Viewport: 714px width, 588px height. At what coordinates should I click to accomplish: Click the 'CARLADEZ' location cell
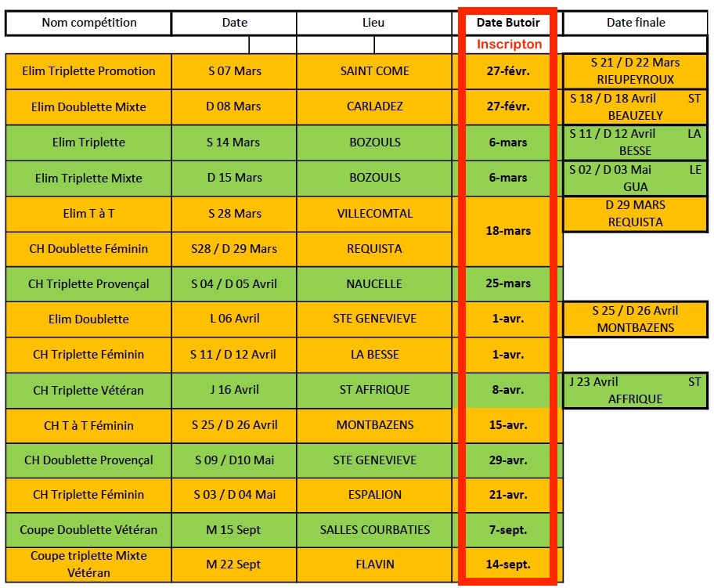tap(374, 106)
